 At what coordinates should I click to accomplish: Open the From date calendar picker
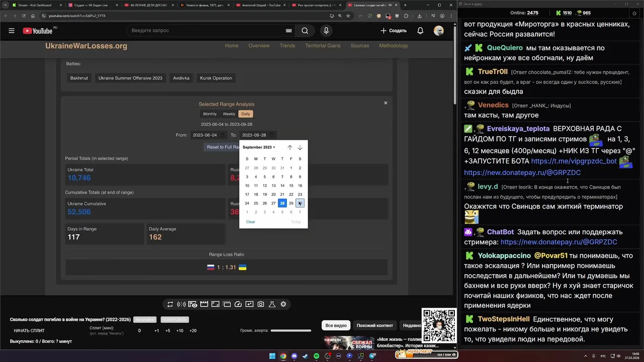coord(223,135)
